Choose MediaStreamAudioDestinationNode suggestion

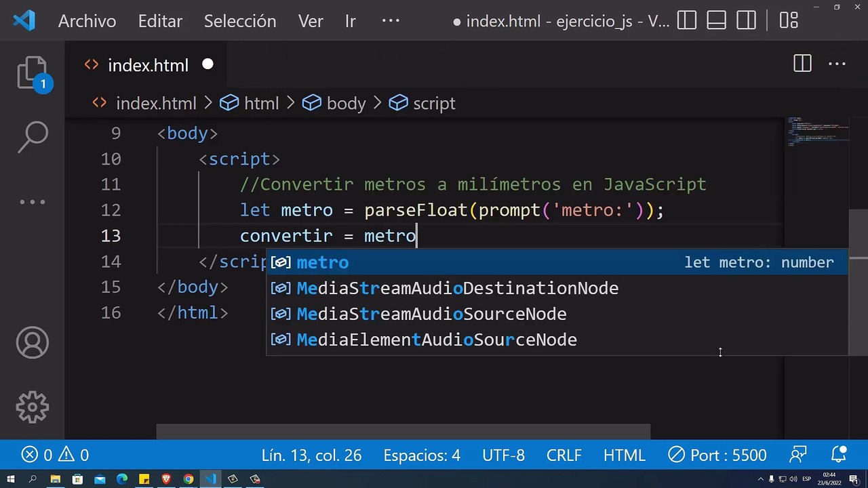tap(557, 288)
